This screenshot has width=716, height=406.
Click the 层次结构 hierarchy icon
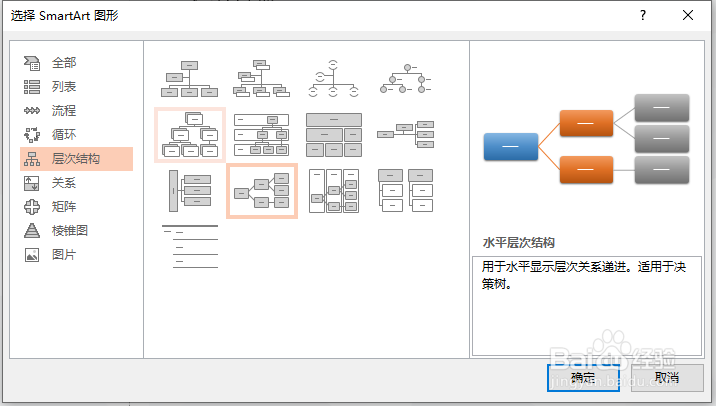[x=32, y=159]
